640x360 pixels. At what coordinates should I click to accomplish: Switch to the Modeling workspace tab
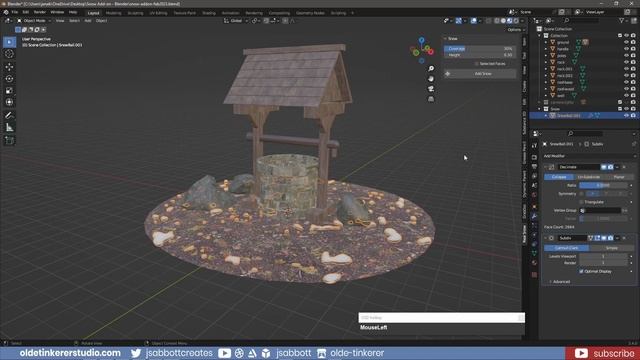(x=113, y=13)
